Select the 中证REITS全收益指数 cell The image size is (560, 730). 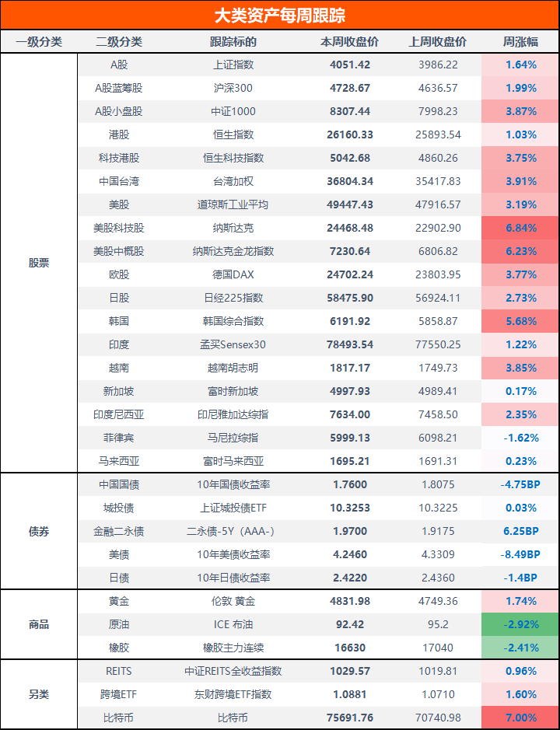233,671
